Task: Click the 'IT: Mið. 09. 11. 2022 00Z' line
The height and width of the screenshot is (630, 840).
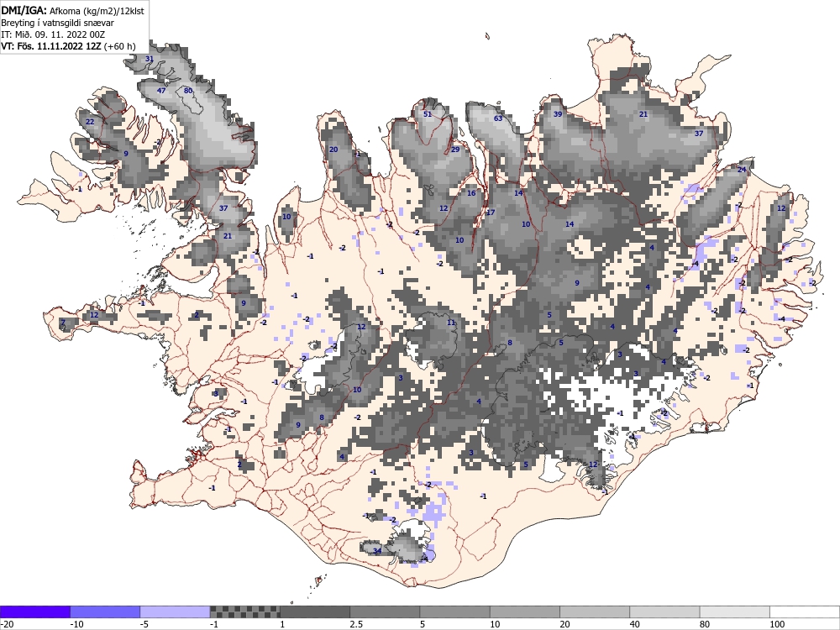Action: point(53,34)
